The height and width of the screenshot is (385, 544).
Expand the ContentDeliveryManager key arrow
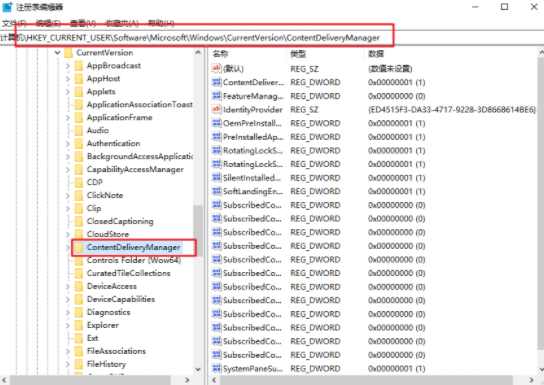[68, 247]
